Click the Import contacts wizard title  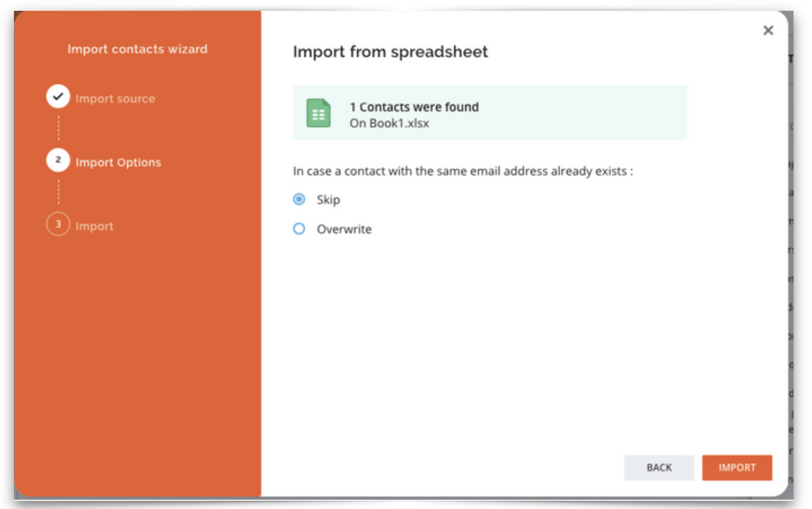[x=137, y=49]
